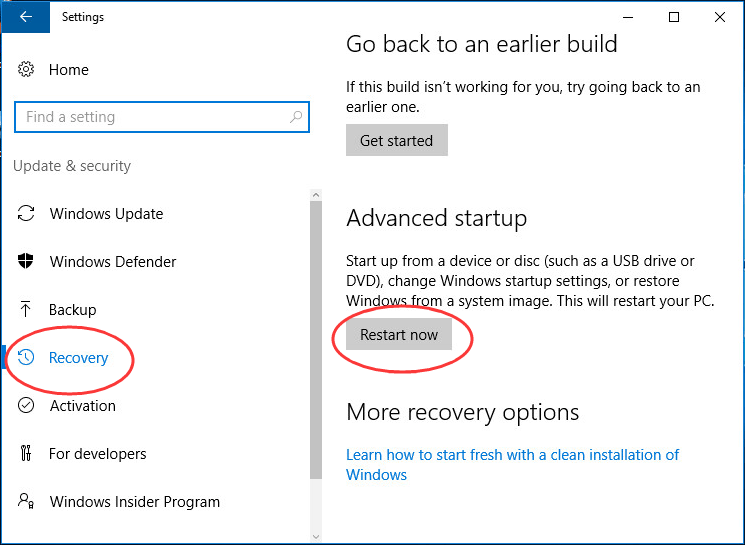Click the Windows Defender shield icon

tap(26, 262)
